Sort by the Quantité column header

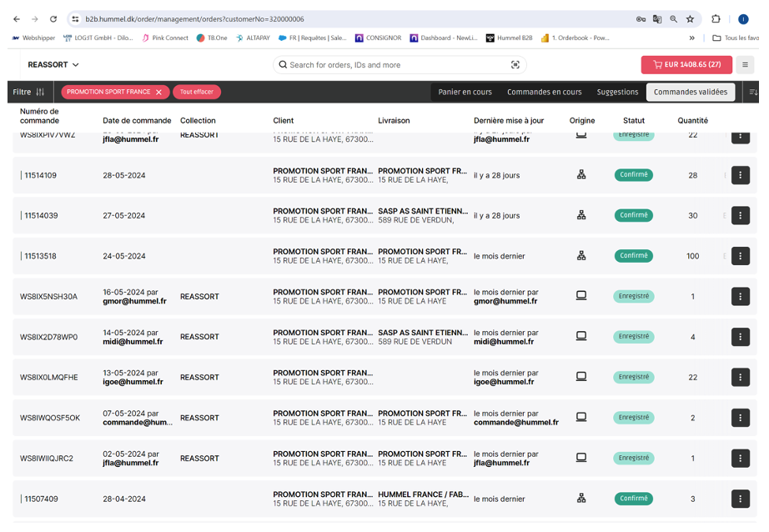692,121
